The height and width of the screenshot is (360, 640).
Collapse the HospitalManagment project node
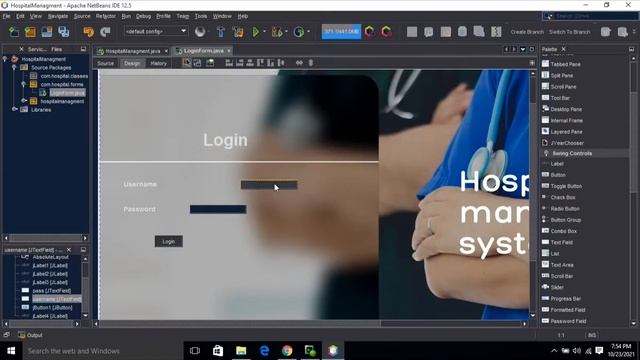[x=5, y=59]
